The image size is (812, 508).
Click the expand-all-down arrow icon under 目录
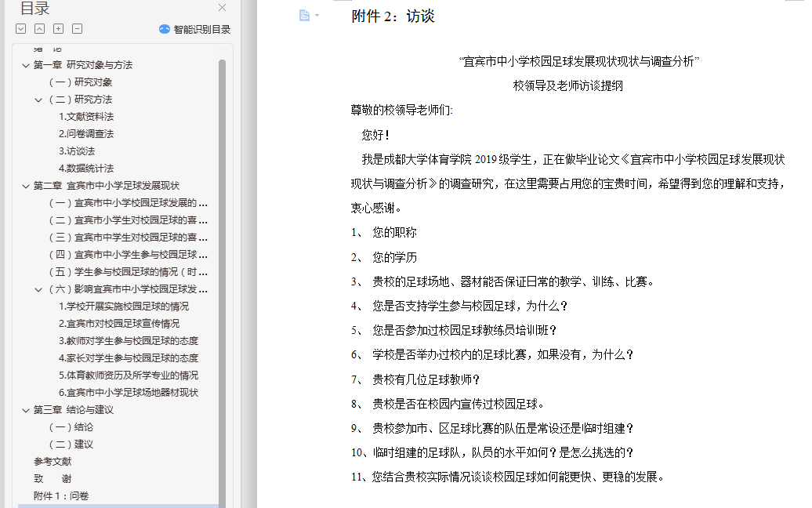point(20,29)
